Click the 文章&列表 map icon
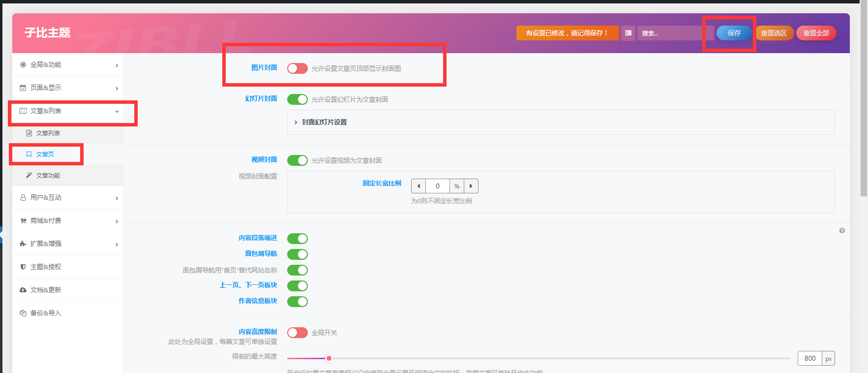The width and height of the screenshot is (868, 373). 23,111
